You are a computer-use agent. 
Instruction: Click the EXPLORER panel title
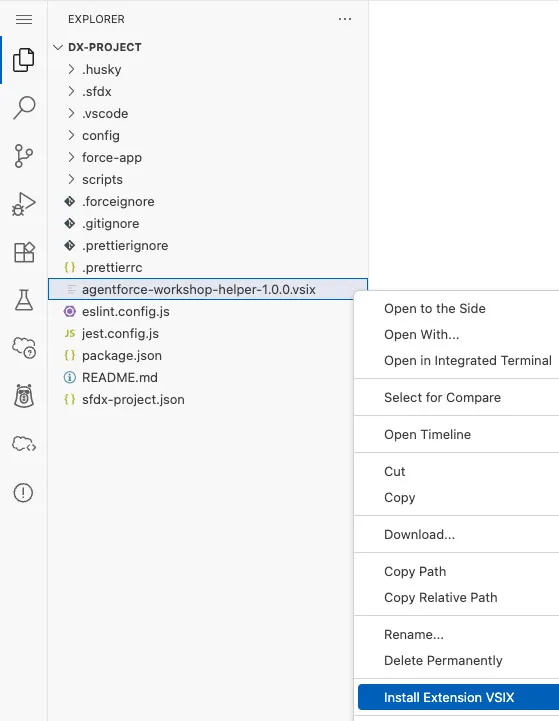pyautogui.click(x=96, y=19)
